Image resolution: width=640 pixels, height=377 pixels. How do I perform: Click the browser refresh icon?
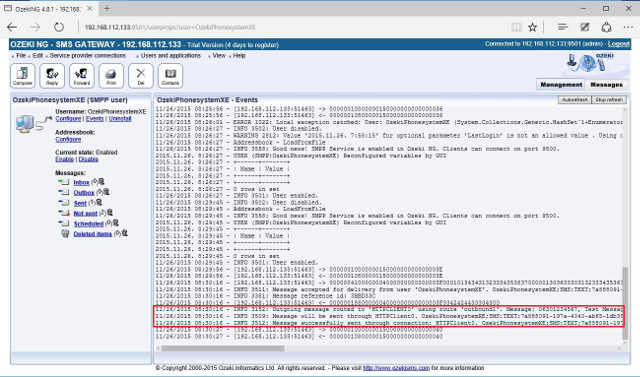pos(59,27)
